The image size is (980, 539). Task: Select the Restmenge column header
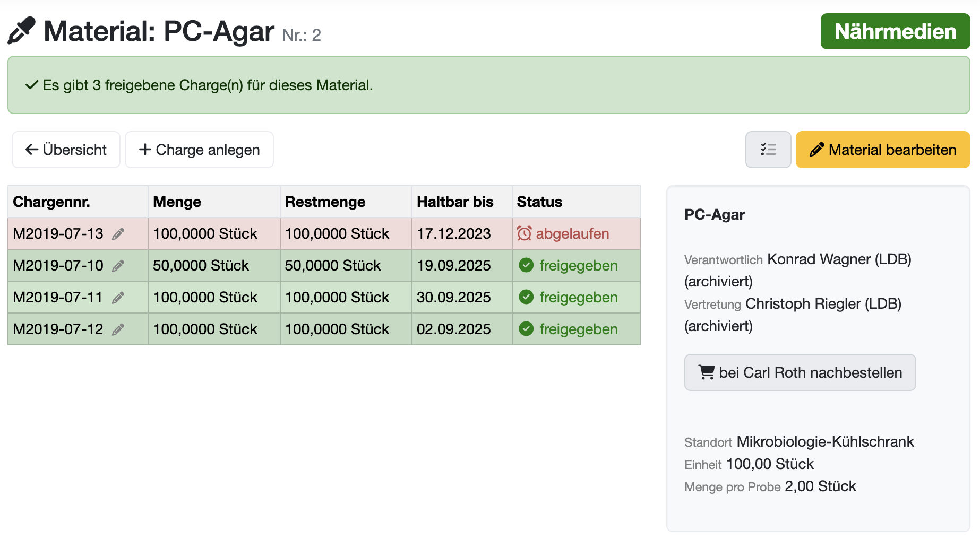325,202
